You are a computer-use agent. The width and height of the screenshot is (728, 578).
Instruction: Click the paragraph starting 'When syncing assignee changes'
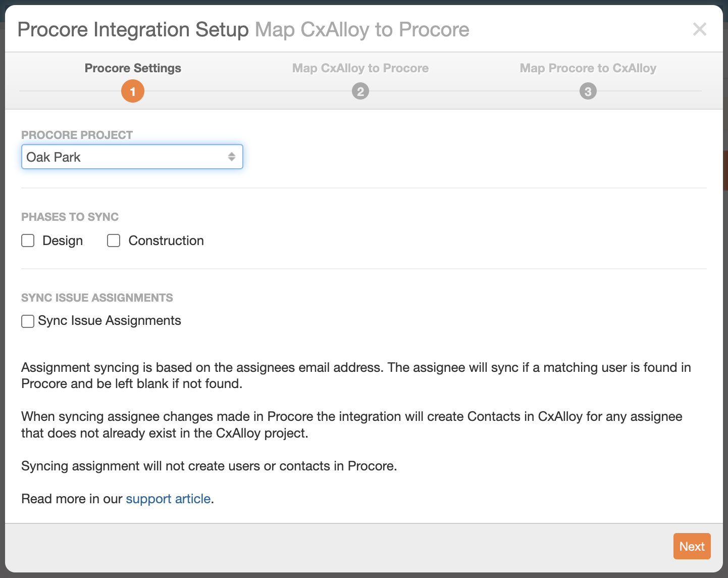(x=352, y=424)
